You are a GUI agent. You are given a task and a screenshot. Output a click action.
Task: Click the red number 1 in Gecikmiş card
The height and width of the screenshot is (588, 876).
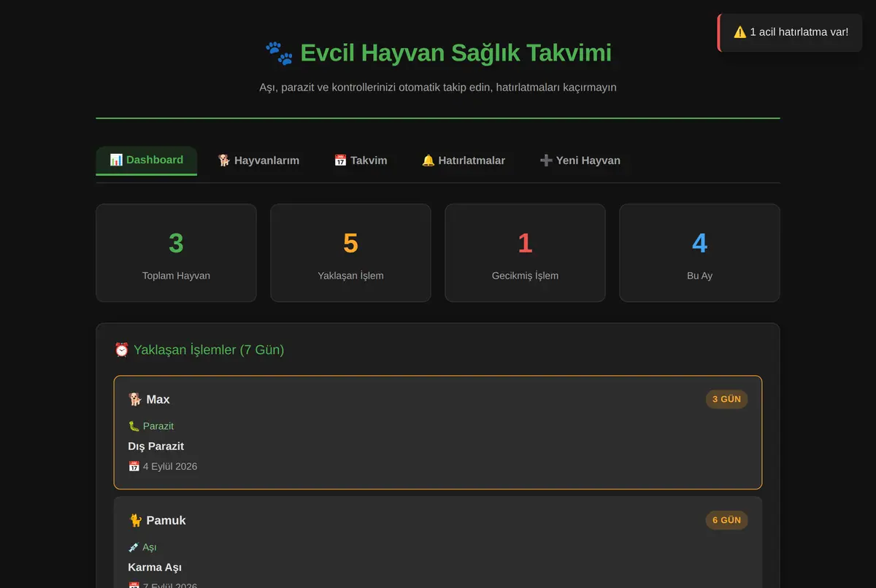tap(525, 243)
